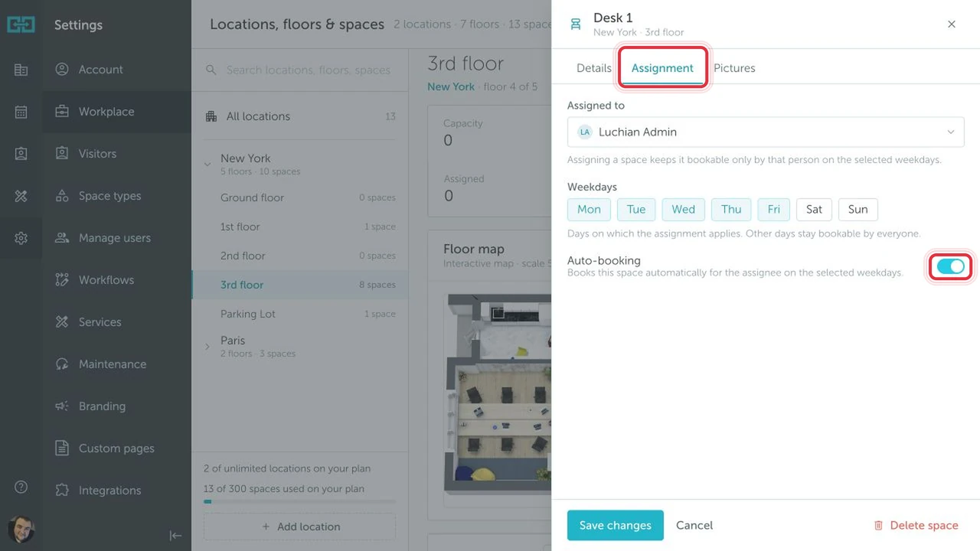The width and height of the screenshot is (980, 551).
Task: Click the visitor badge icon in left rail
Action: [x=21, y=154]
